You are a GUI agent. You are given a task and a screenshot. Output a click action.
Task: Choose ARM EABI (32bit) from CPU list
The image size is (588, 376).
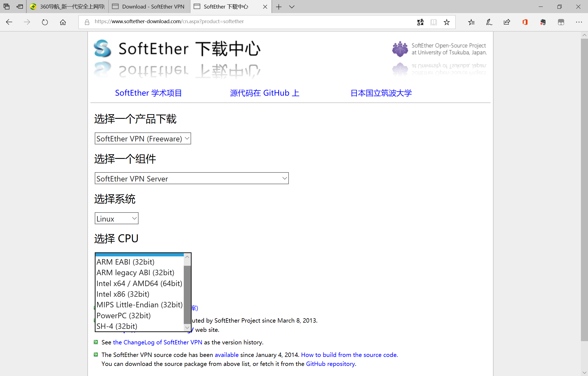tap(140, 262)
